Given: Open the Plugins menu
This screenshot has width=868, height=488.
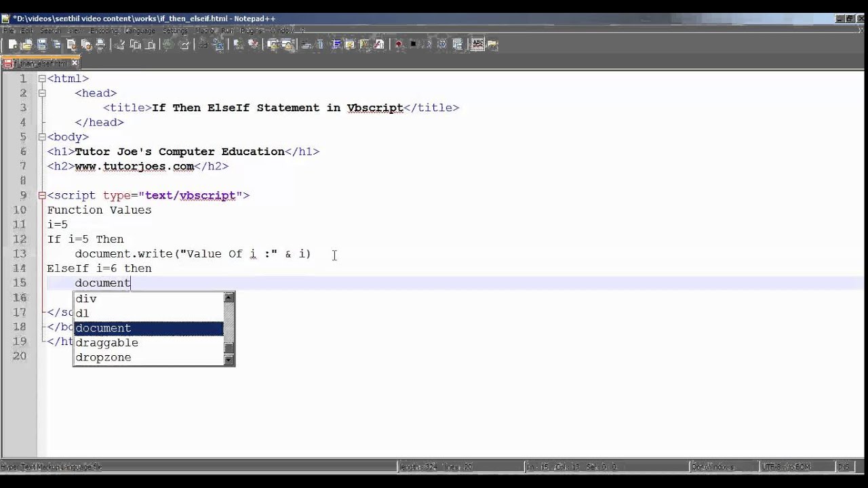Looking at the screenshot, I should click(x=252, y=30).
